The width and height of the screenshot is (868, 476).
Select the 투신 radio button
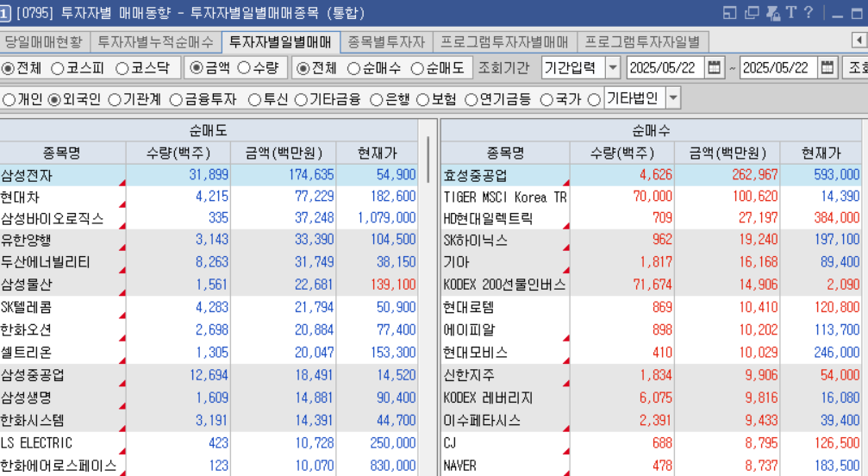click(x=254, y=100)
